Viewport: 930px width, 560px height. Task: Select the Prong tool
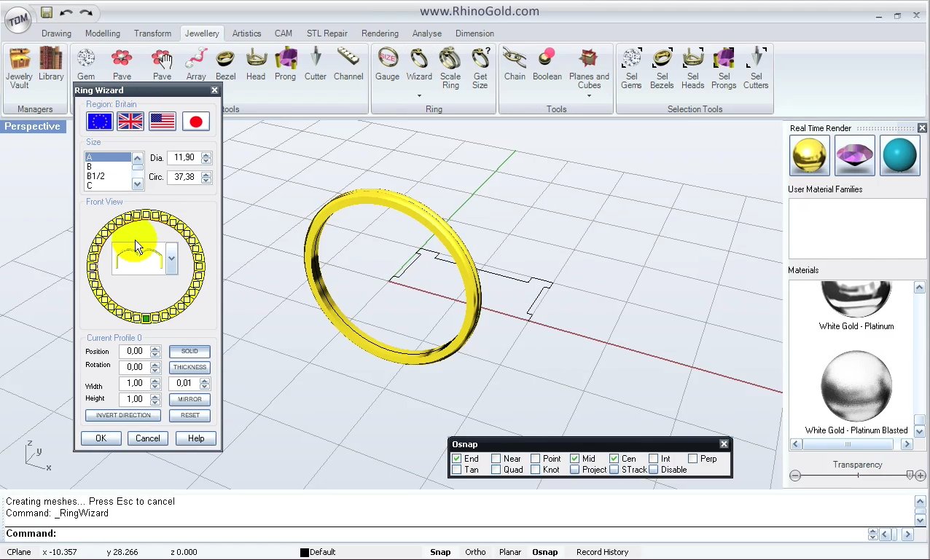285,64
